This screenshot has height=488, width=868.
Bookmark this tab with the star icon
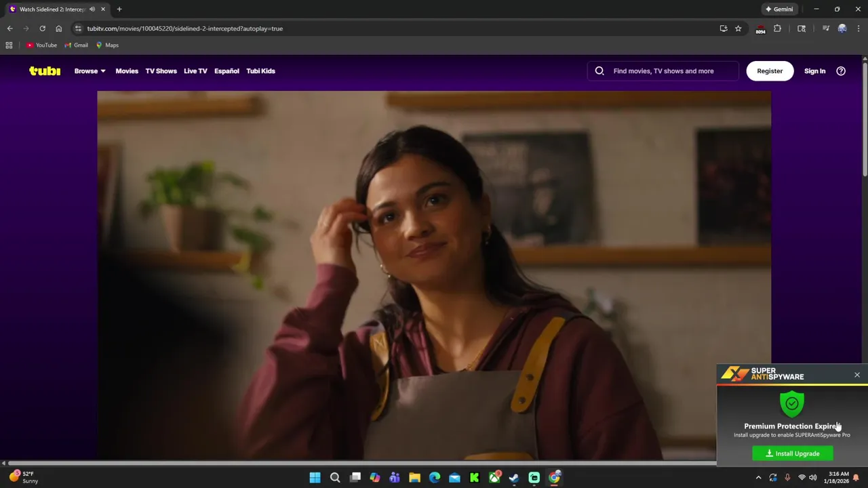coord(738,28)
